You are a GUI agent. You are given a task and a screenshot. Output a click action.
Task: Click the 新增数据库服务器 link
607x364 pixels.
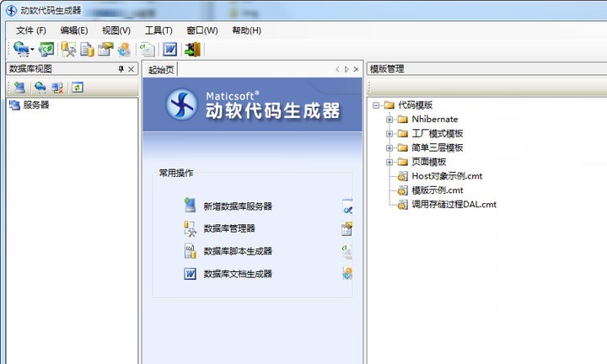click(238, 206)
